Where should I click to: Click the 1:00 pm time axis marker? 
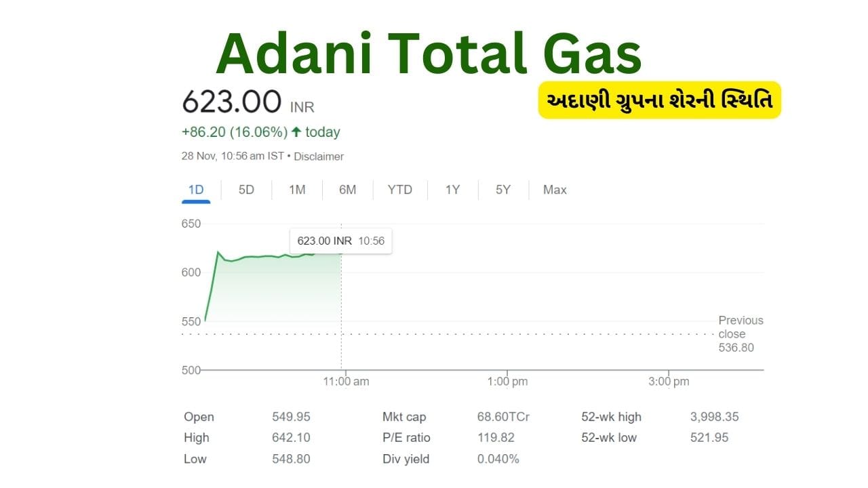point(507,382)
